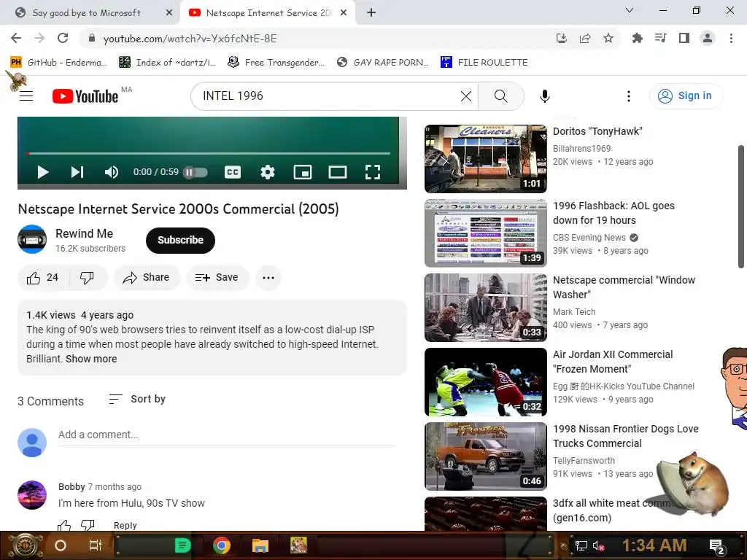Open the Index of ~dartz bookmark
Image resolution: width=747 pixels, height=560 pixels.
167,63
